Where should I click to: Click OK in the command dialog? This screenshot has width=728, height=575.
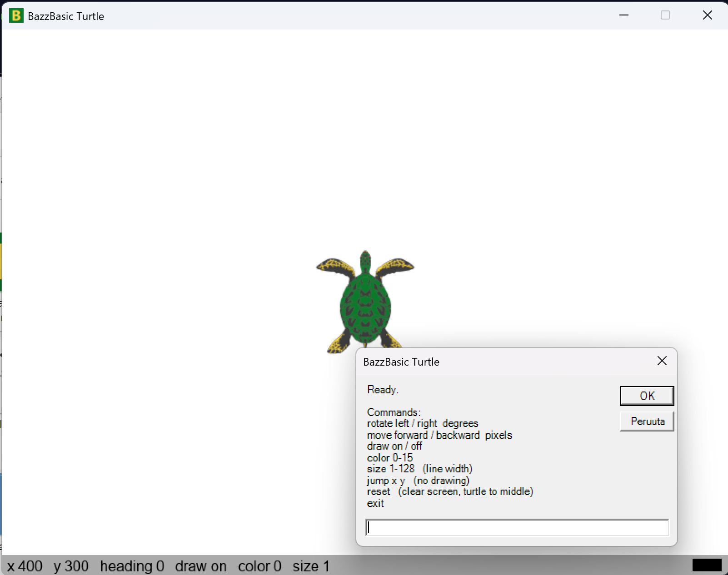pos(647,396)
